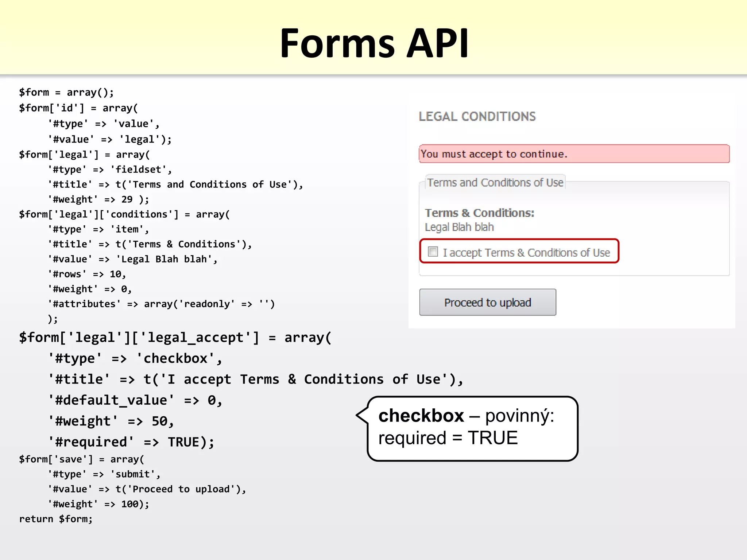
Task: Click the "'#required' => TRUE" code line
Action: [x=131, y=442]
